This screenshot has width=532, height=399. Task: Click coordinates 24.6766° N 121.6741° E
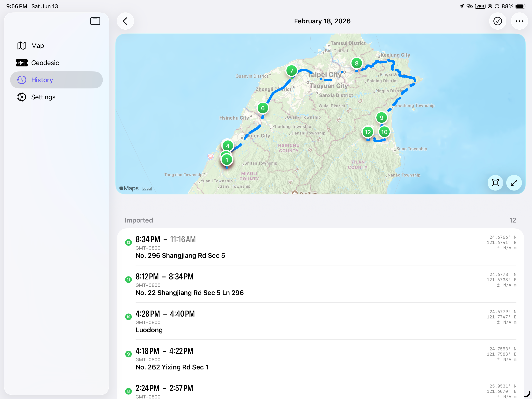pyautogui.click(x=501, y=240)
